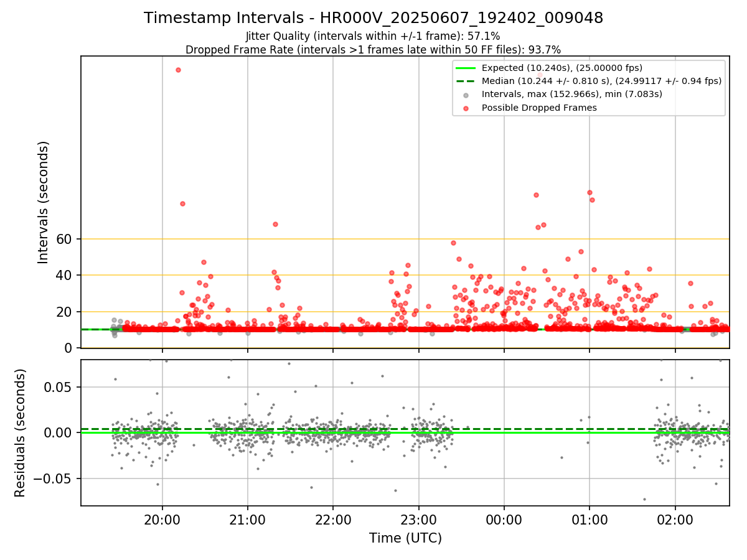The width and height of the screenshot is (747, 560).
Task: Click the 'Intervals, max (152.966s)' legend entry
Action: 571,94
